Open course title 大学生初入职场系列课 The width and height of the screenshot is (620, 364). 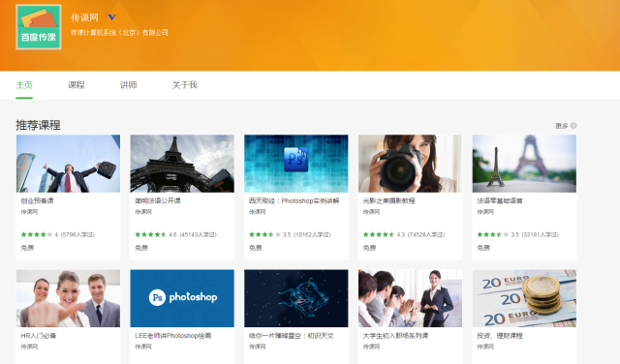tap(396, 336)
